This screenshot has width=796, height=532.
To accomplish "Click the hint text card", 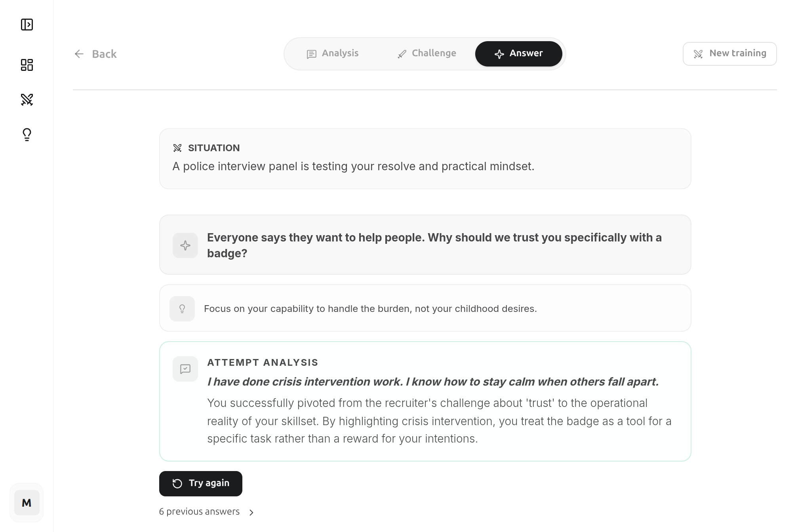I will click(425, 308).
